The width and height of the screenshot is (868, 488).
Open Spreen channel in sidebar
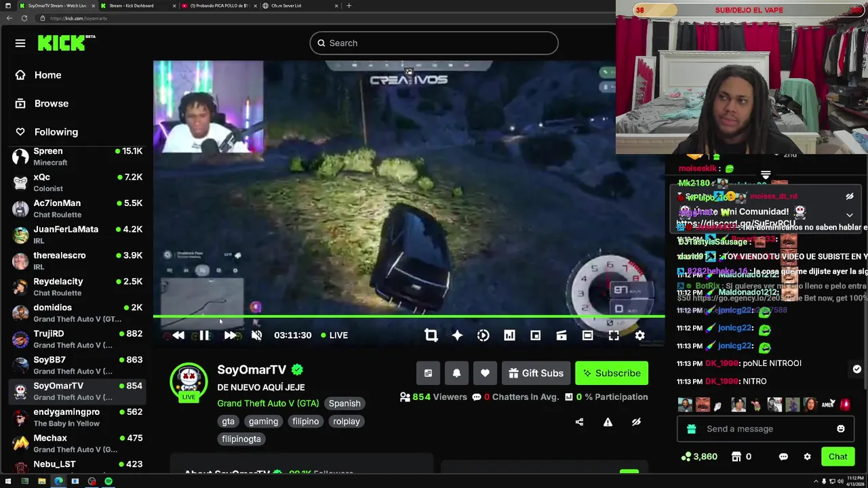coord(77,157)
